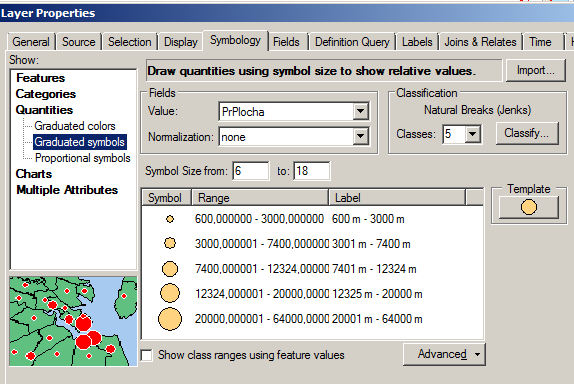The width and height of the screenshot is (574, 384).
Task: Go to the Display tab
Action: pyautogui.click(x=181, y=42)
